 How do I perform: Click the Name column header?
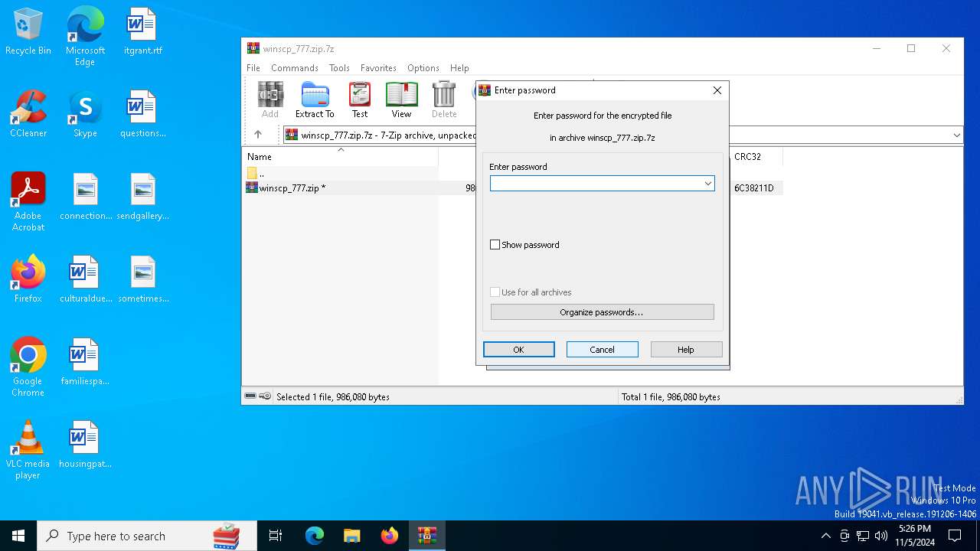pyautogui.click(x=341, y=156)
